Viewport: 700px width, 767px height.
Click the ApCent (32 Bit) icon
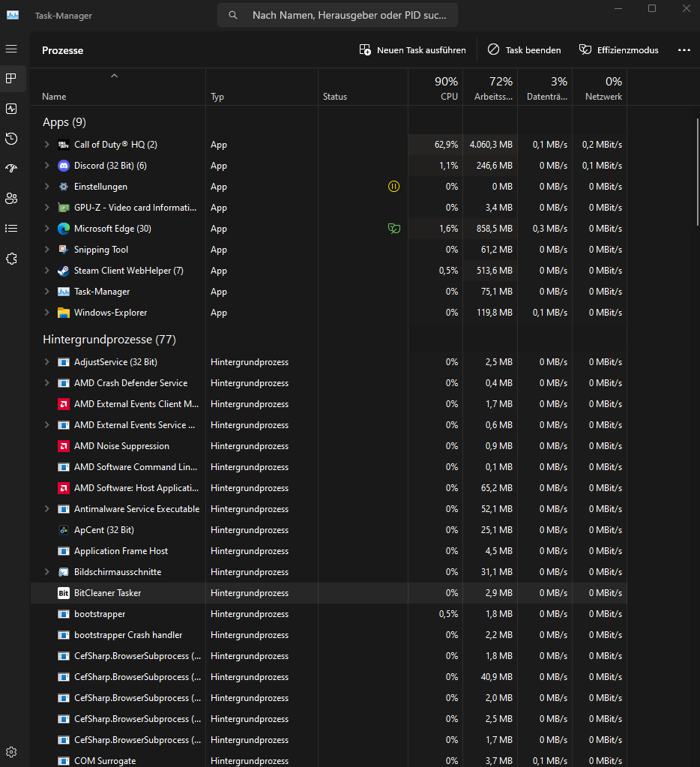(x=64, y=530)
